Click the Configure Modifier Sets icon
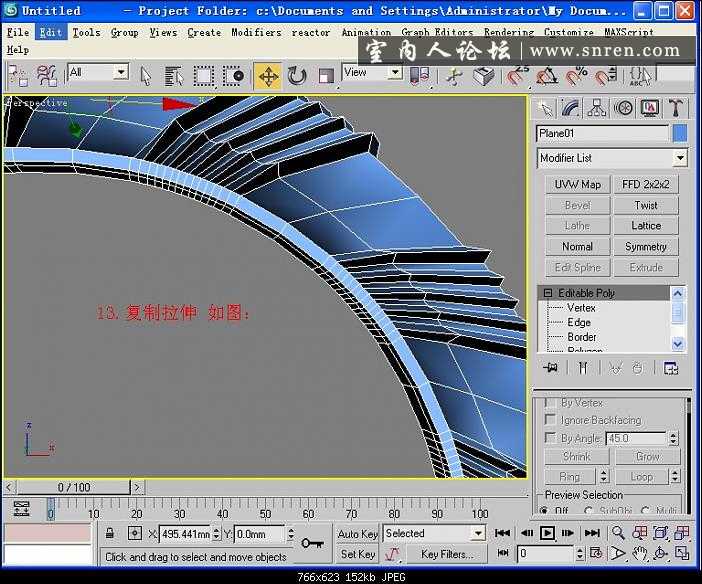This screenshot has height=584, width=702. [671, 368]
